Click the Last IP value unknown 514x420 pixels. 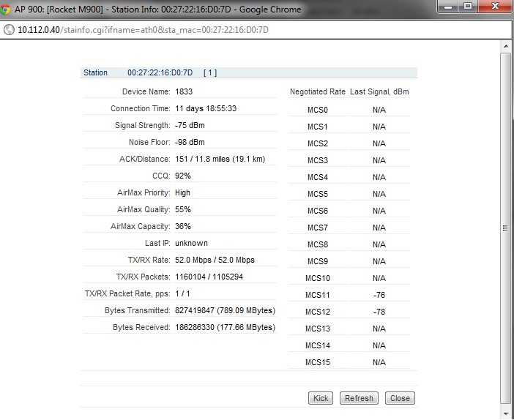(x=191, y=243)
